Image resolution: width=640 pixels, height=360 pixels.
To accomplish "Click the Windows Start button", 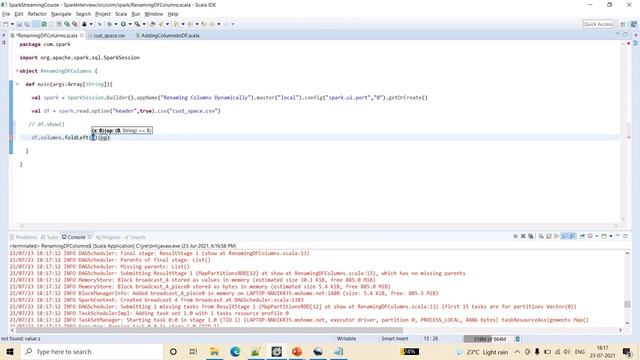I will click(10, 351).
